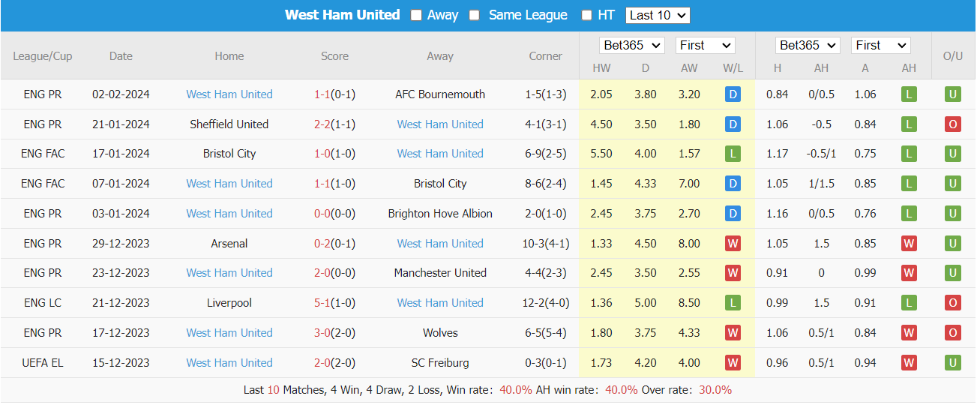Screen dimensions: 980x405
Task: Click the red W badge in Arsenal row W/L column
Action: point(733,244)
